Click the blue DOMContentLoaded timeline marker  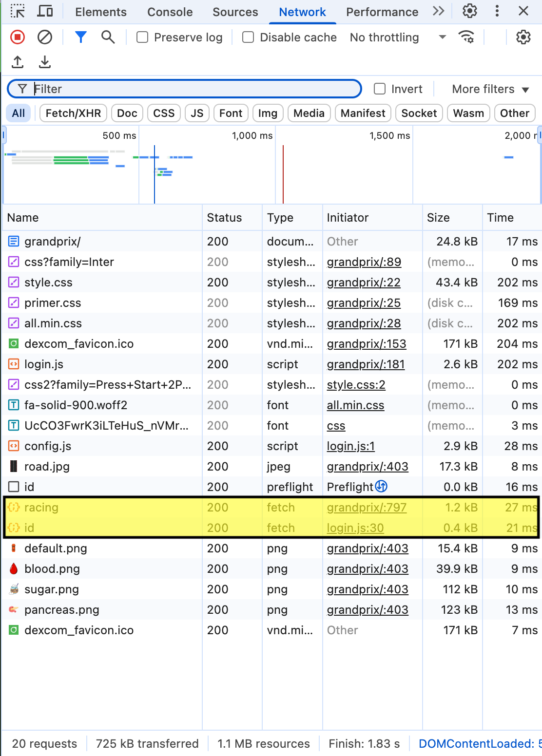155,174
